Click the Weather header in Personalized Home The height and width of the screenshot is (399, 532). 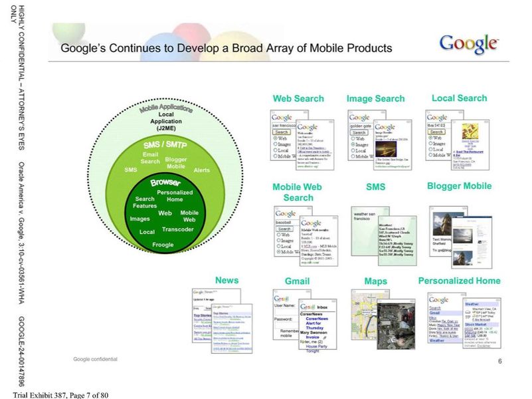474,304
